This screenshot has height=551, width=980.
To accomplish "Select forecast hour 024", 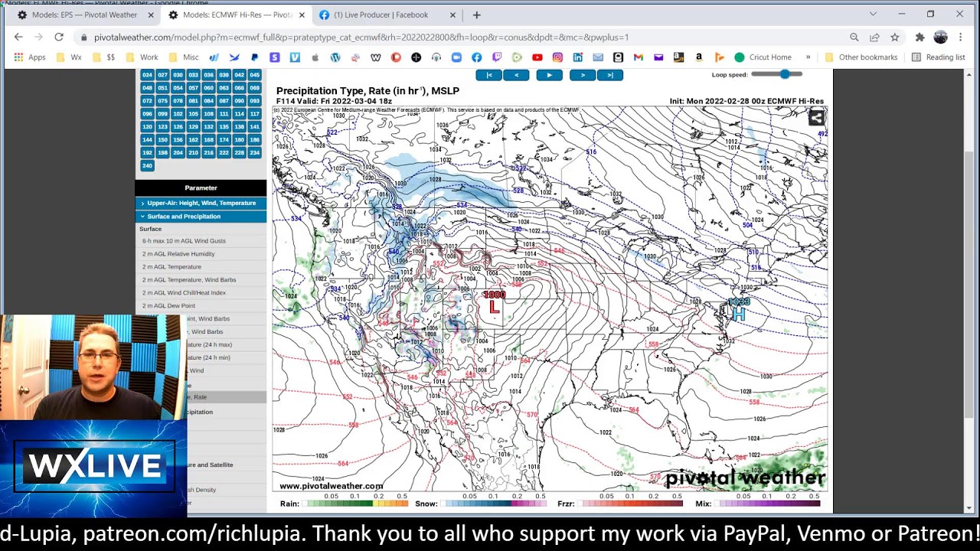I will pos(147,75).
